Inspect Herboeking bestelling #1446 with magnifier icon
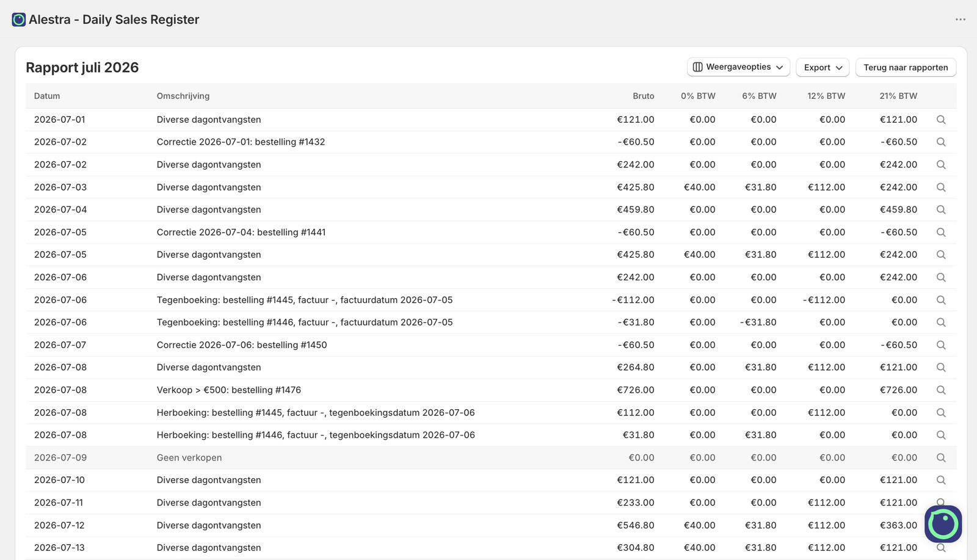 (x=941, y=435)
